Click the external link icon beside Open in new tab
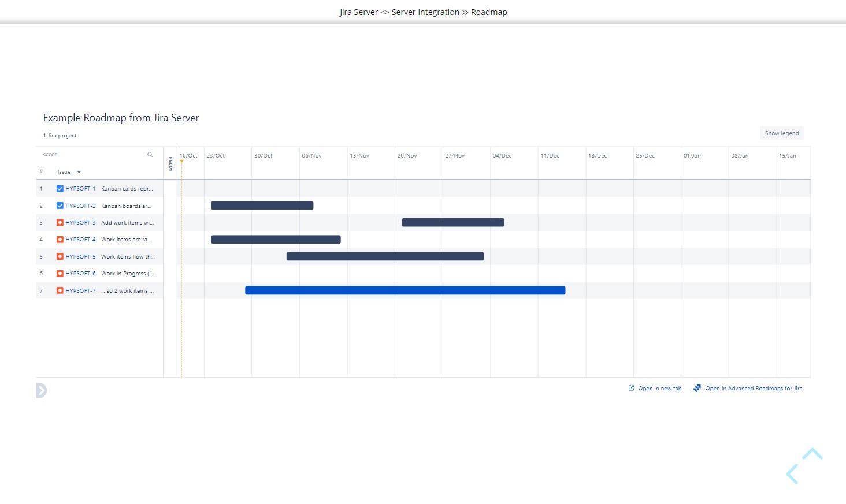Viewport: 846px width, 504px height. pos(631,387)
